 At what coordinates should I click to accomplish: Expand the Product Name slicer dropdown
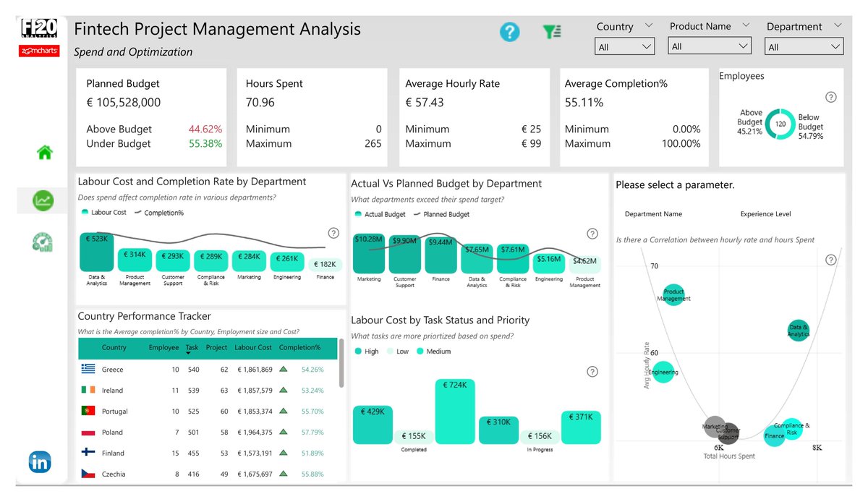709,46
